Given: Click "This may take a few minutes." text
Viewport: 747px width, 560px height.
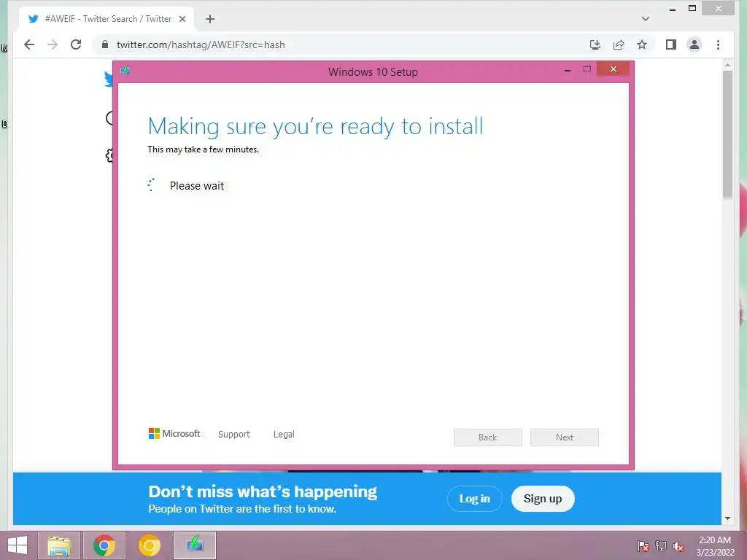Looking at the screenshot, I should click(x=203, y=149).
